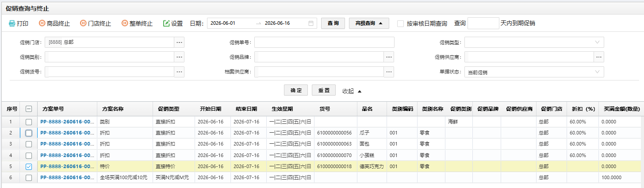This screenshot has height=188, width=644.
Task: Collapse the filters using 收起
Action: 352,91
